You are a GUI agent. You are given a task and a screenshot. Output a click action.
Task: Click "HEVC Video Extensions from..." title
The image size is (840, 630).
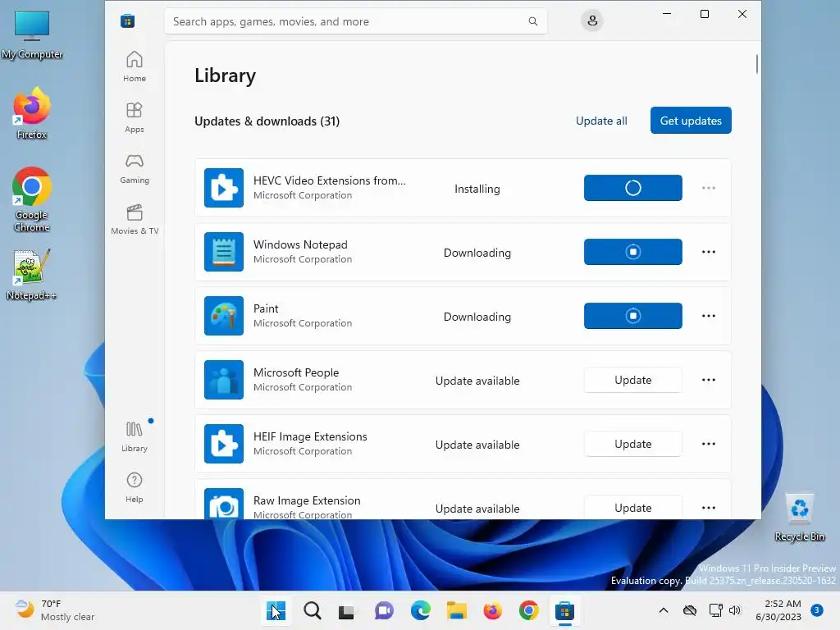click(x=330, y=180)
